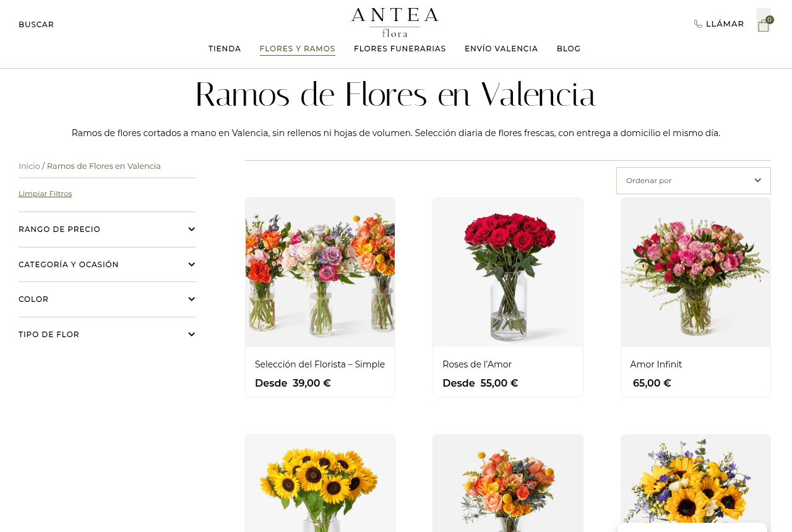Viewport: 792px width, 532px height.
Task: Click the Inicio breadcrumb link
Action: pos(29,166)
